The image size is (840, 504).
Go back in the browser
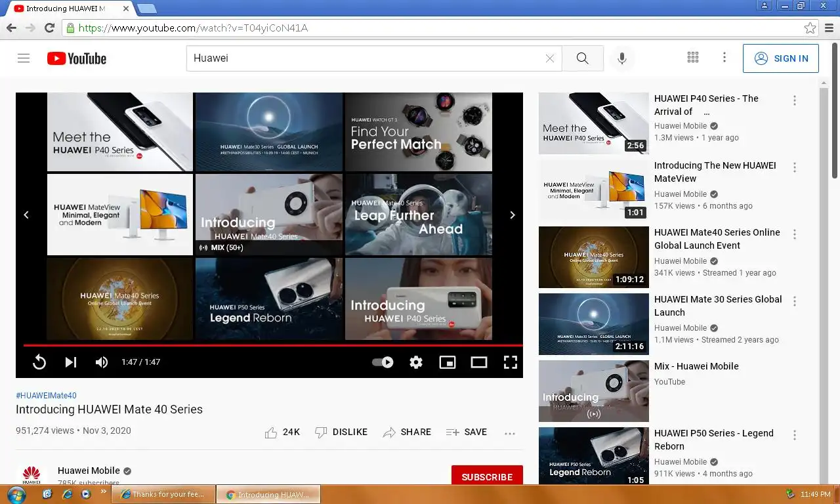(11, 28)
